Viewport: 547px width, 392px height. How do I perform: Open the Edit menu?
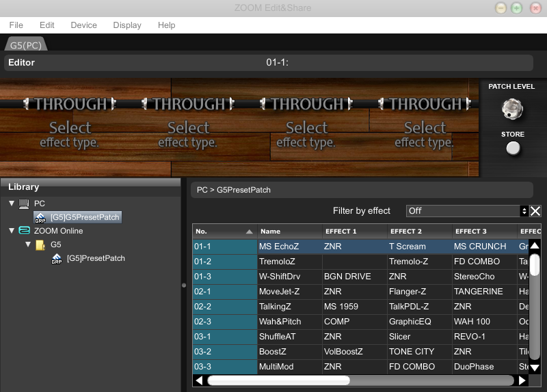pos(46,25)
